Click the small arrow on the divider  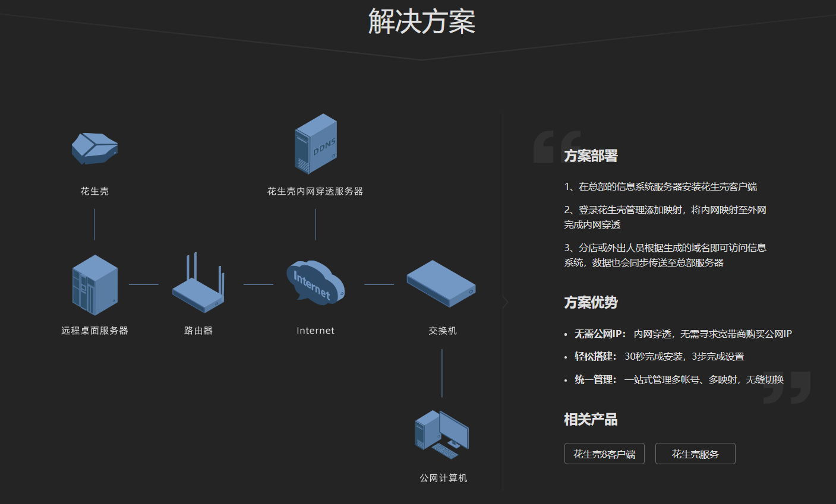(x=506, y=303)
